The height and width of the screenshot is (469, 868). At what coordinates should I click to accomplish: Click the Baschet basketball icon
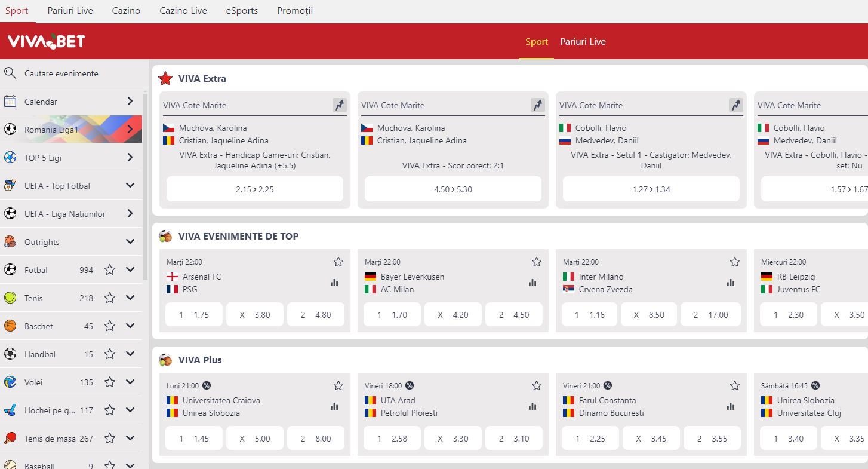(x=10, y=326)
